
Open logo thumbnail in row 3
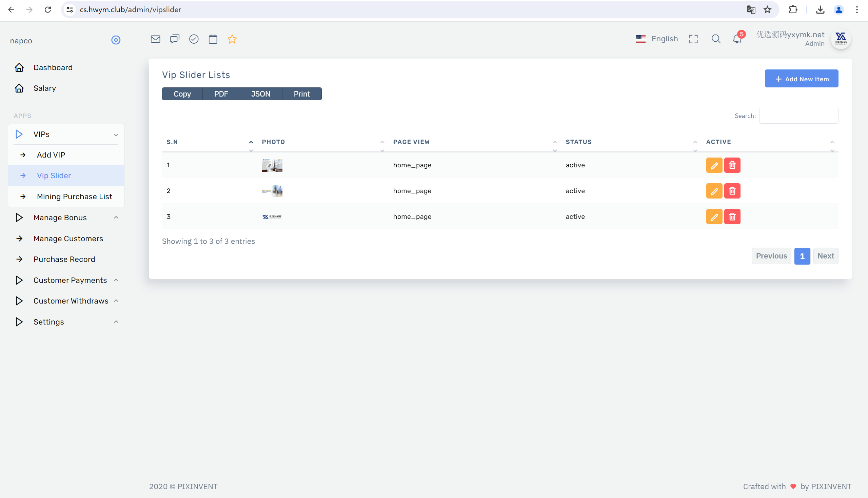[272, 216]
